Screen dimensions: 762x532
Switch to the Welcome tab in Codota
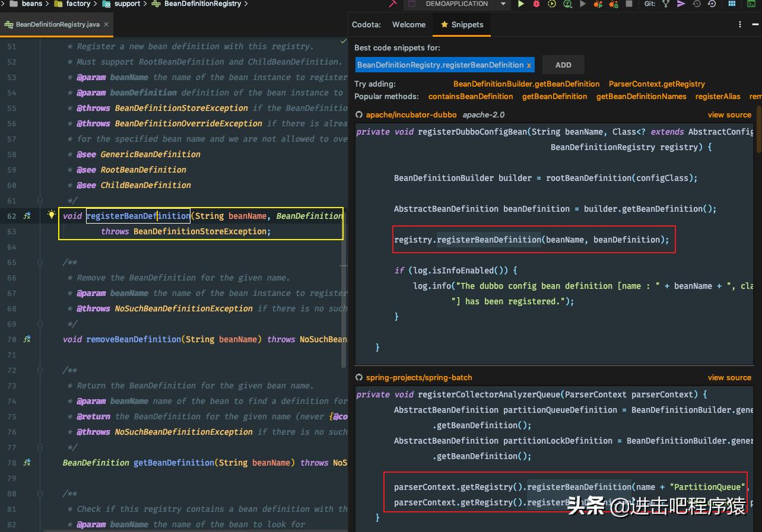tap(408, 25)
